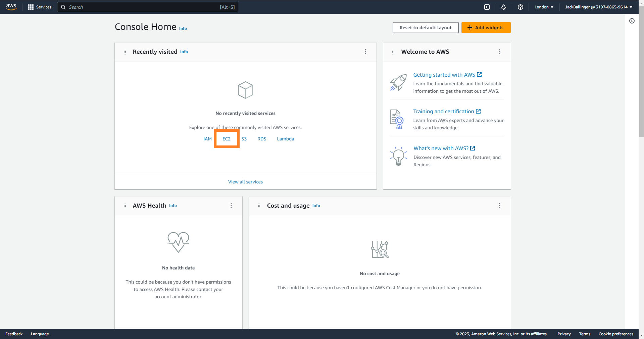Click Info next to Console Home
This screenshot has height=339, width=644.
[183, 29]
